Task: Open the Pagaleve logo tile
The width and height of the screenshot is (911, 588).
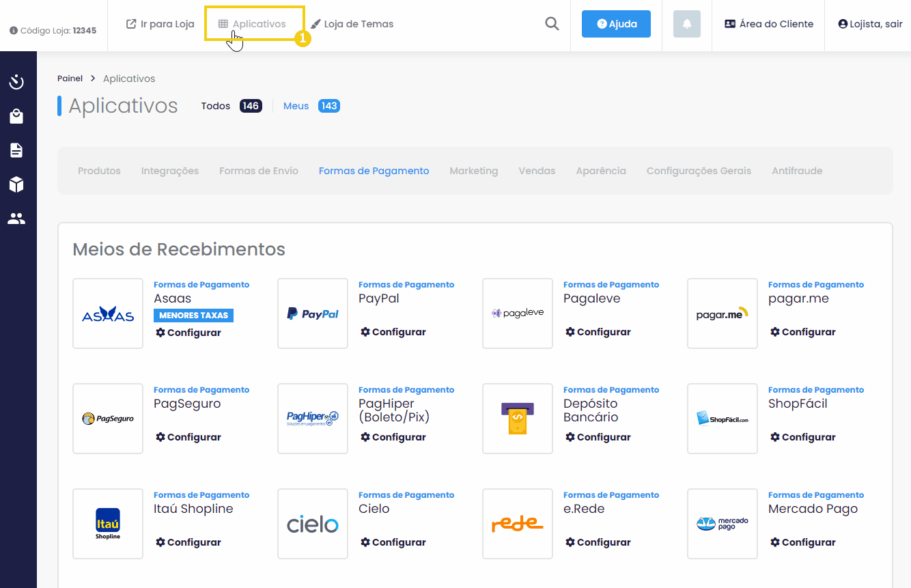Action: pyautogui.click(x=518, y=313)
